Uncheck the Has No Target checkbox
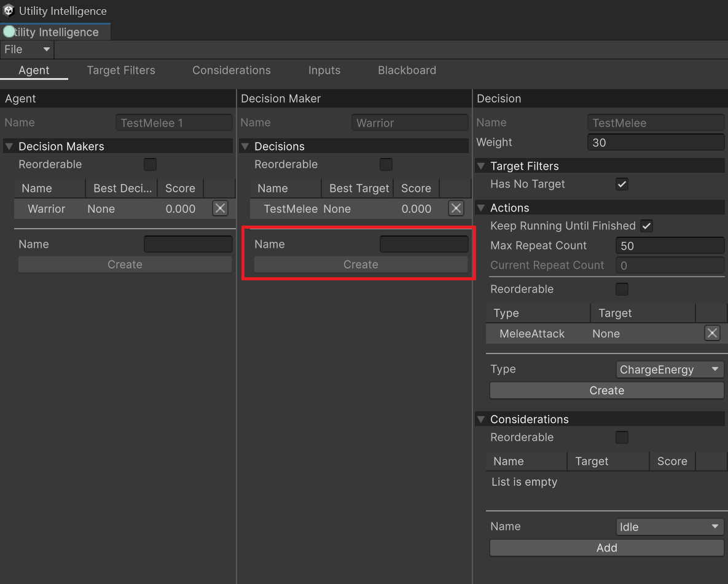This screenshot has height=584, width=728. tap(622, 184)
